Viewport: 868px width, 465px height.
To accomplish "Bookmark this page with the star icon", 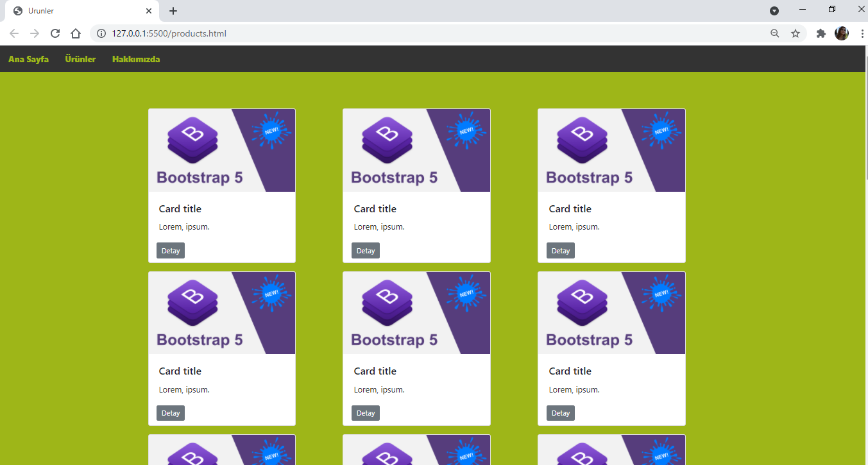I will [796, 33].
